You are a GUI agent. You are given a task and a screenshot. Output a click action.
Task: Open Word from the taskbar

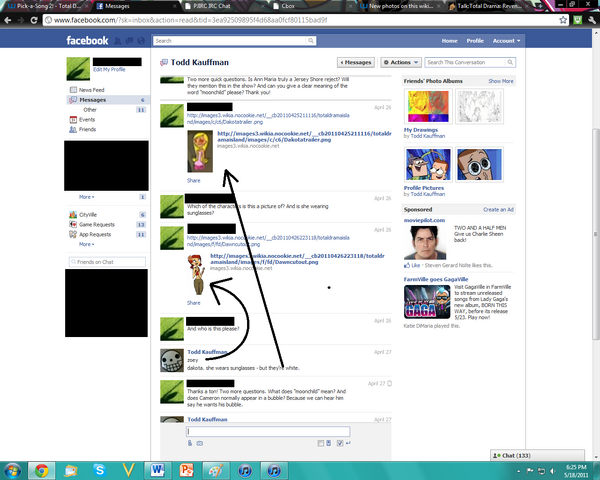coord(157,470)
